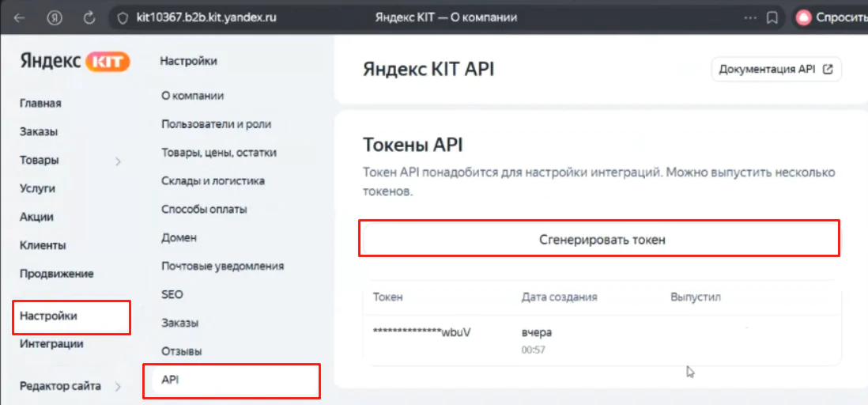Click the вчера creation date cell
Image resolution: width=868 pixels, height=405 pixels.
click(x=537, y=332)
